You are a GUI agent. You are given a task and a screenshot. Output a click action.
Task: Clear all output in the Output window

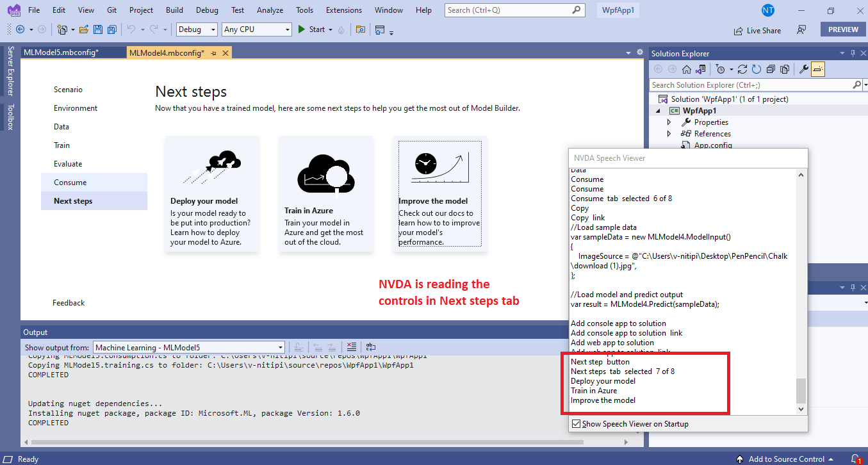pos(352,347)
